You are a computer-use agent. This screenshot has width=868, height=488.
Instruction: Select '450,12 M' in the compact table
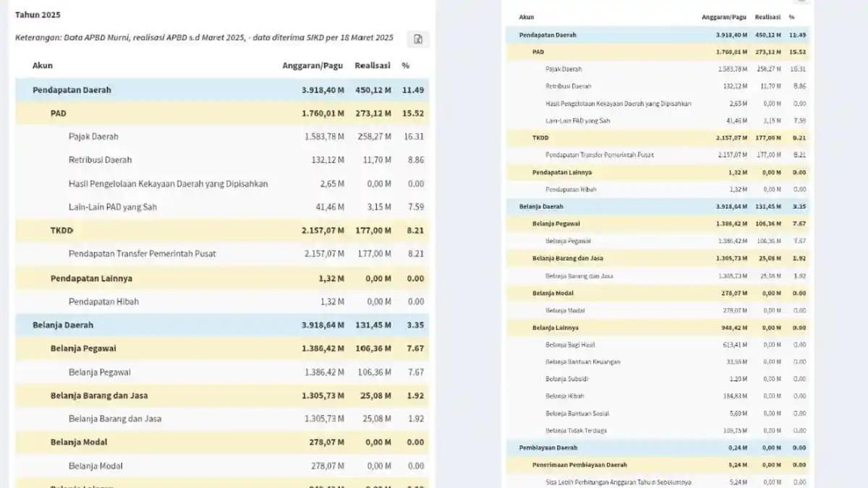(768, 35)
